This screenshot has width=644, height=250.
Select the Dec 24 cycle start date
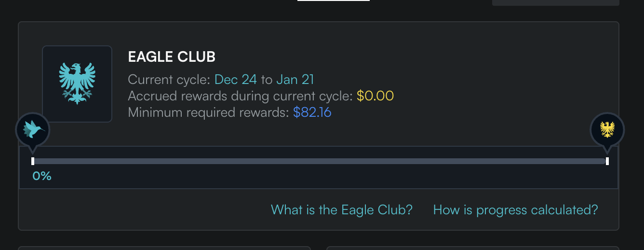(x=235, y=79)
